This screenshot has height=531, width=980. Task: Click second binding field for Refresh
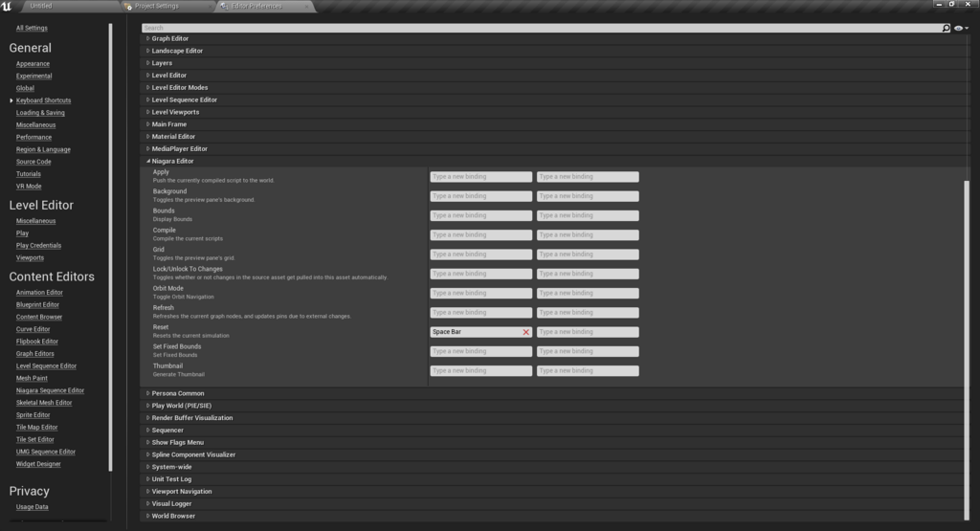click(588, 312)
